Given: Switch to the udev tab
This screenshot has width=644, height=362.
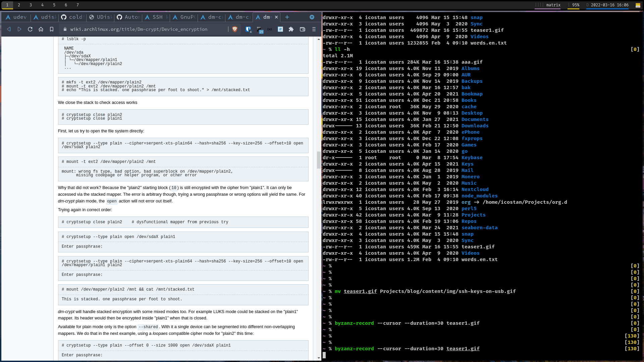Looking at the screenshot, I should tap(16, 17).
